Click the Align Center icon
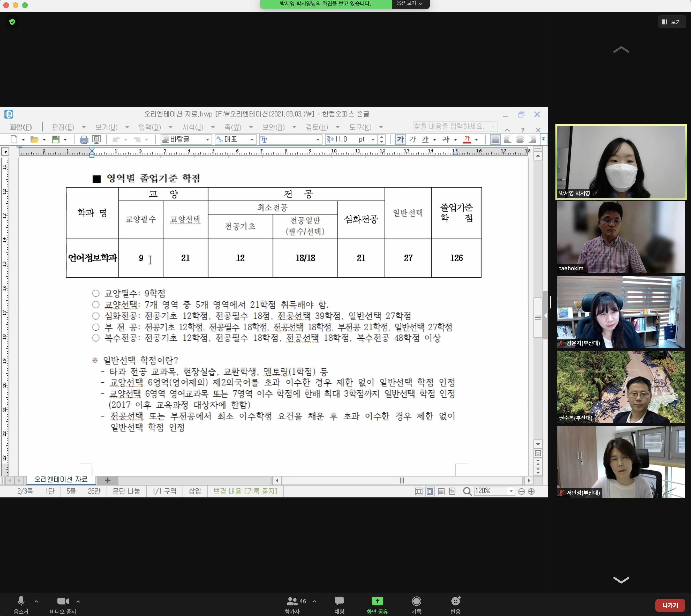Image resolution: width=691 pixels, height=616 pixels. click(x=520, y=139)
